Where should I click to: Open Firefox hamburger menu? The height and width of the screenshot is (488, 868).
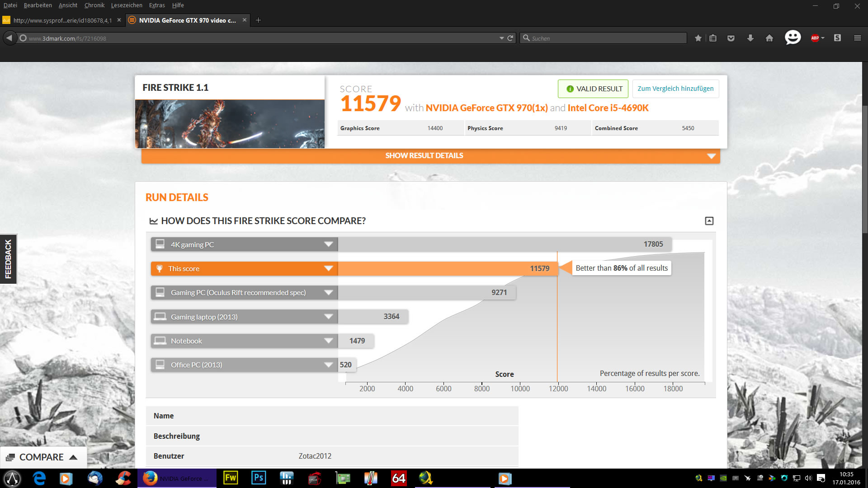click(857, 38)
